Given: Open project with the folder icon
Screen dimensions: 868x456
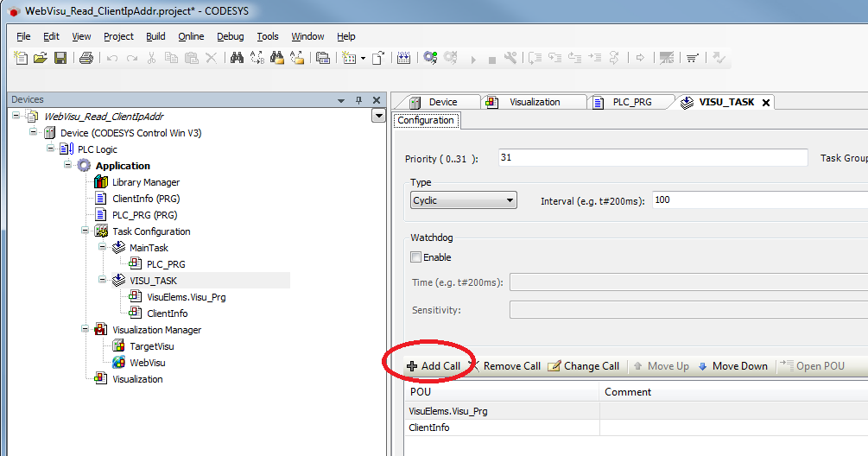Looking at the screenshot, I should tap(41, 58).
